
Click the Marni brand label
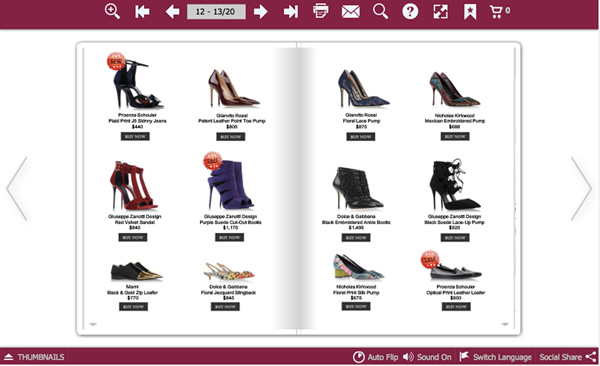pos(132,287)
